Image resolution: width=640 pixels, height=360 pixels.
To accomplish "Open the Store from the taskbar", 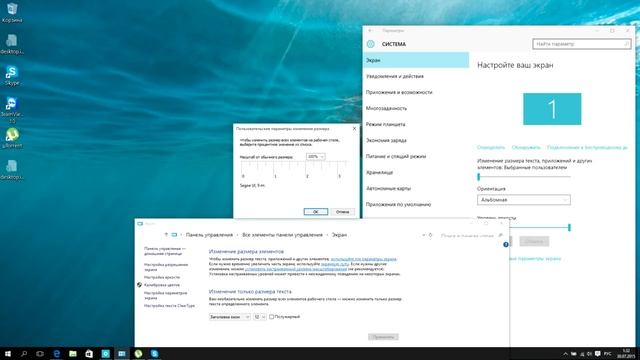I will (x=89, y=354).
